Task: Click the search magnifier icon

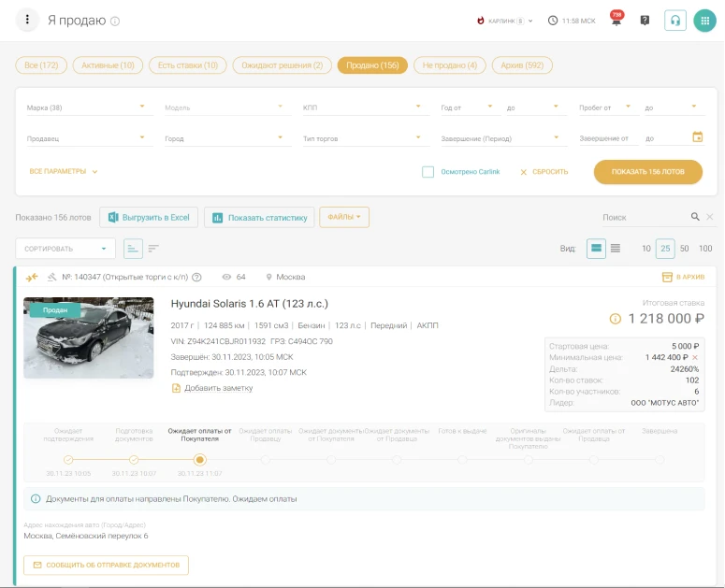Action: 695,217
